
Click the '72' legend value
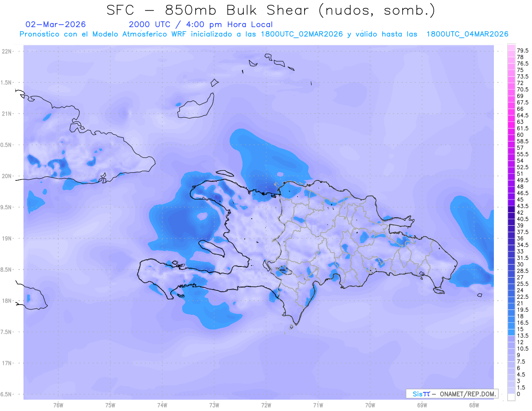pyautogui.click(x=520, y=83)
